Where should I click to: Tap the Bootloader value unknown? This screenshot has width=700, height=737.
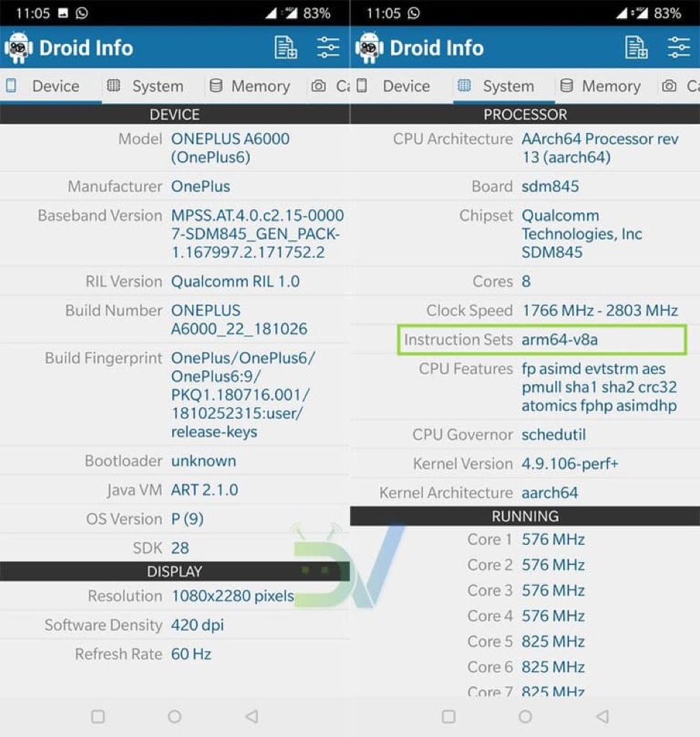[x=203, y=461]
